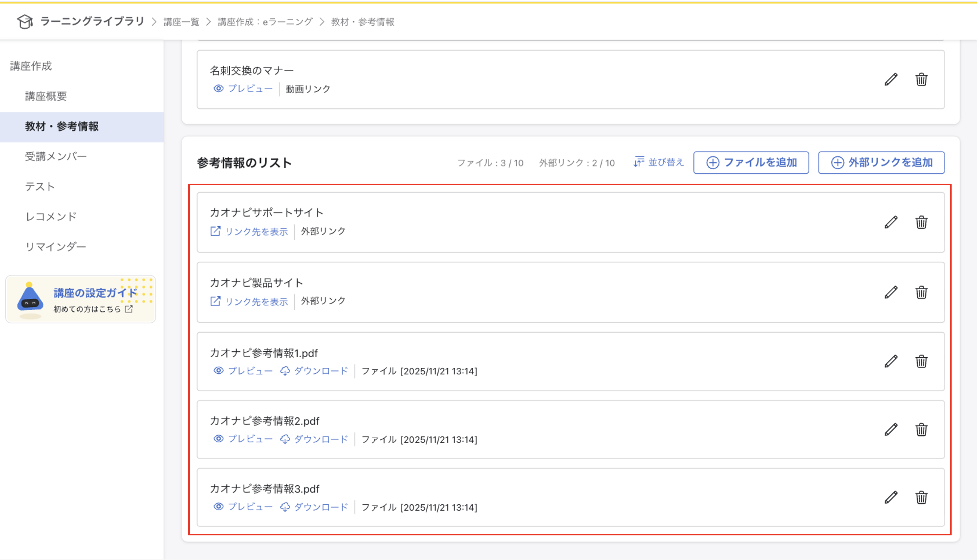
Task: Edit カオナビ参考情報2.pdf with pencil icon
Action: click(891, 429)
